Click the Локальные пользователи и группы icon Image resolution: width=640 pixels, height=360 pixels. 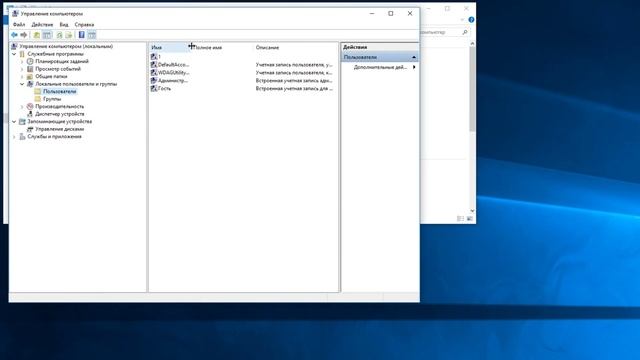[30, 84]
